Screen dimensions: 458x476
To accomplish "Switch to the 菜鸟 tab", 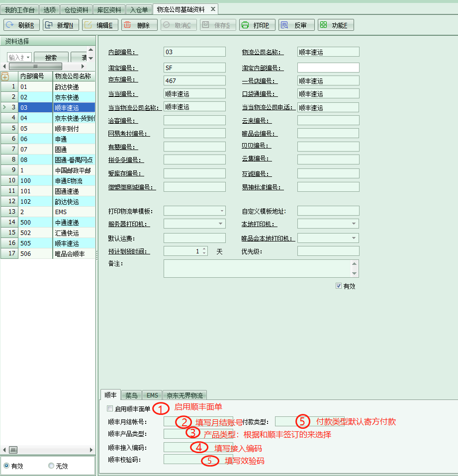I will point(131,395).
